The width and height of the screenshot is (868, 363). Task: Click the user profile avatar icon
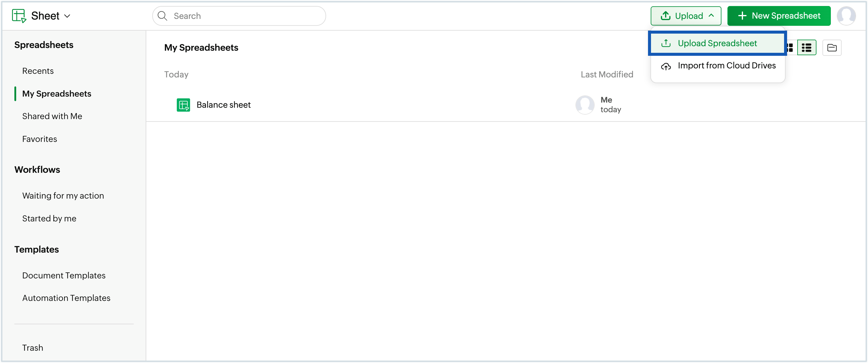coord(847,16)
